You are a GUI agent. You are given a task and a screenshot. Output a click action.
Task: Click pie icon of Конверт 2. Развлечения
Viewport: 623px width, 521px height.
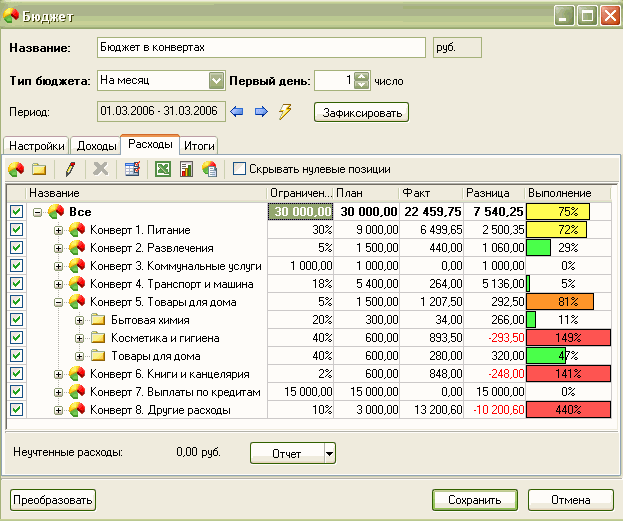coord(77,248)
